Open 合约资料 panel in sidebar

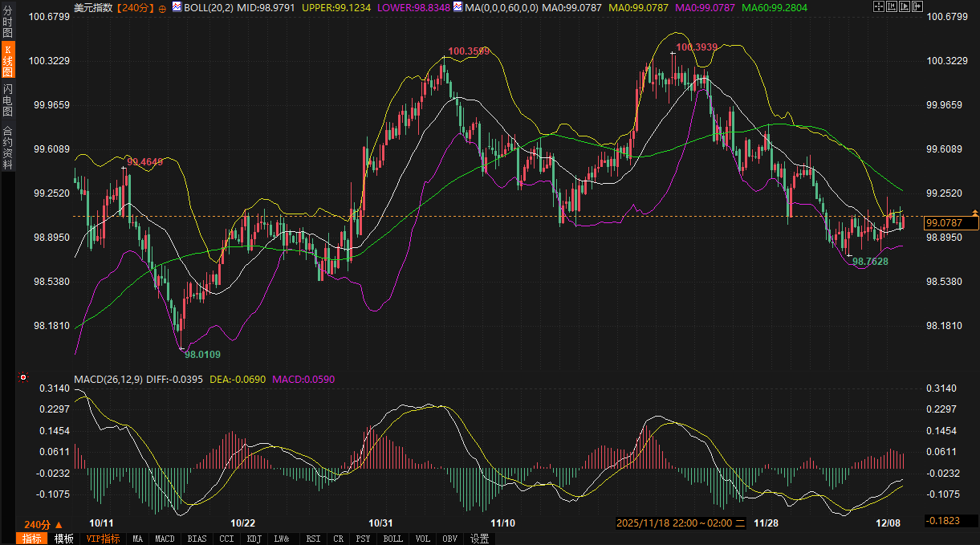click(x=7, y=147)
